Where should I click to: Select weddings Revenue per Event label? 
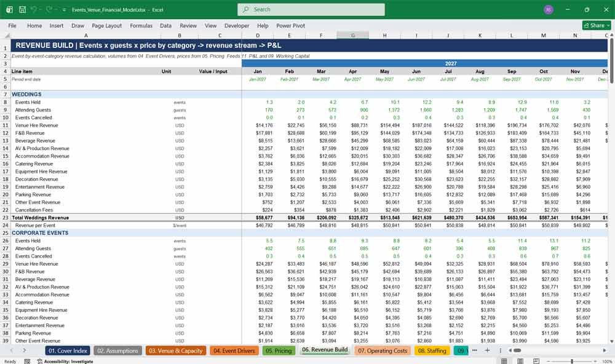pos(35,226)
